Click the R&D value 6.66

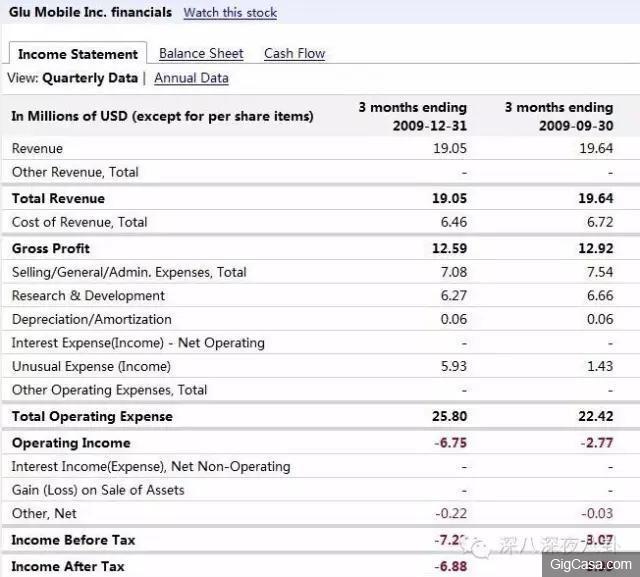(600, 295)
